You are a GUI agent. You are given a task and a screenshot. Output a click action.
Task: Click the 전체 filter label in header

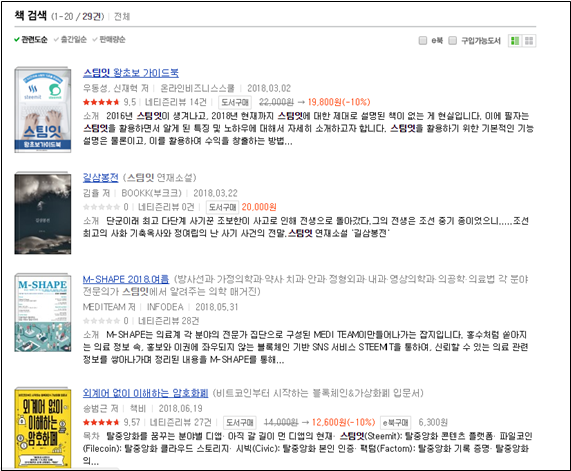point(122,16)
